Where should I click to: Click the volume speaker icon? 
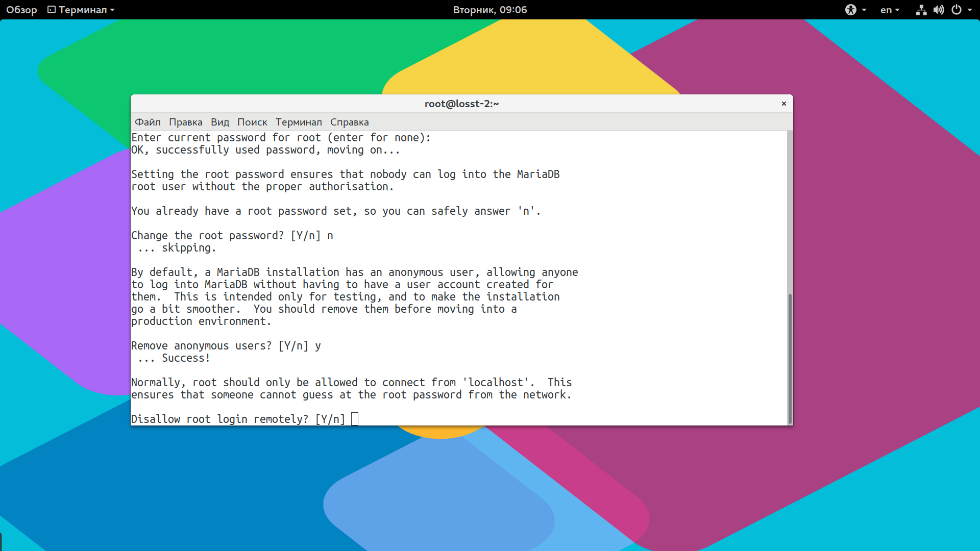coord(939,10)
